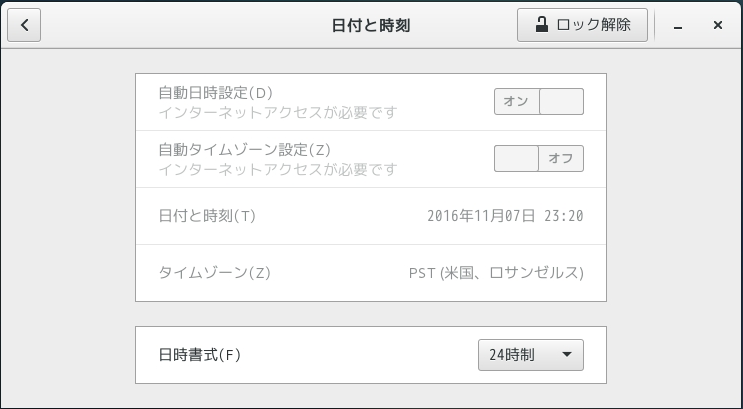Click the 日付と時刻 window title
This screenshot has width=743, height=409.
[x=371, y=25]
